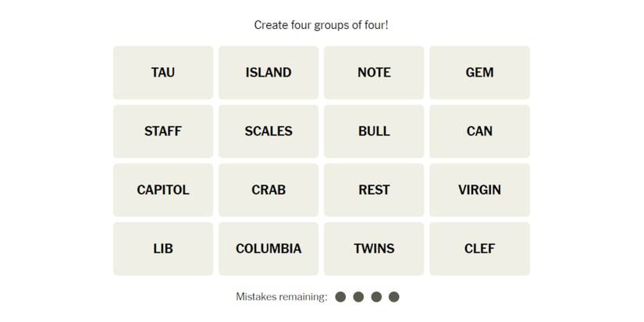Image resolution: width=644 pixels, height=322 pixels.
Task: Click the VIRGIN tile
Action: (479, 189)
